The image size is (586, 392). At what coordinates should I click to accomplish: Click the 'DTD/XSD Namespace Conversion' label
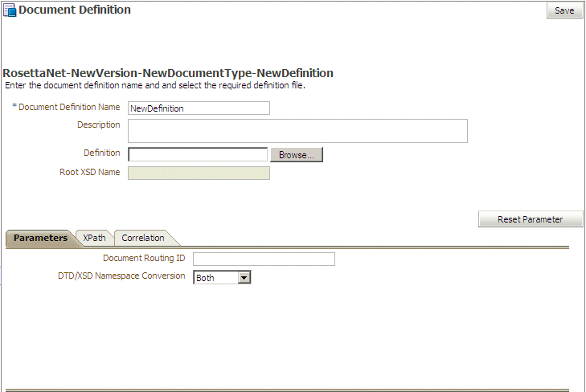click(121, 276)
